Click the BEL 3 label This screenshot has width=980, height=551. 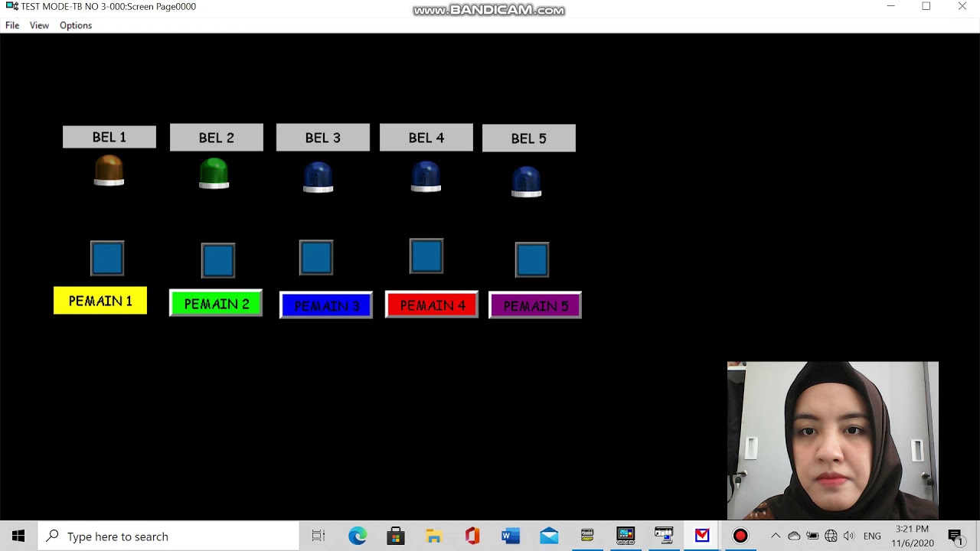tap(323, 138)
